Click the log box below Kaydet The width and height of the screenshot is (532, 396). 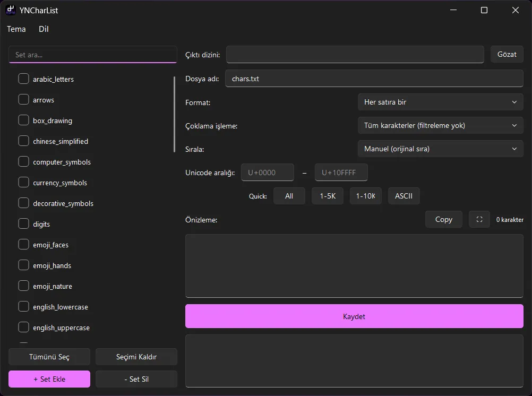pos(354,361)
